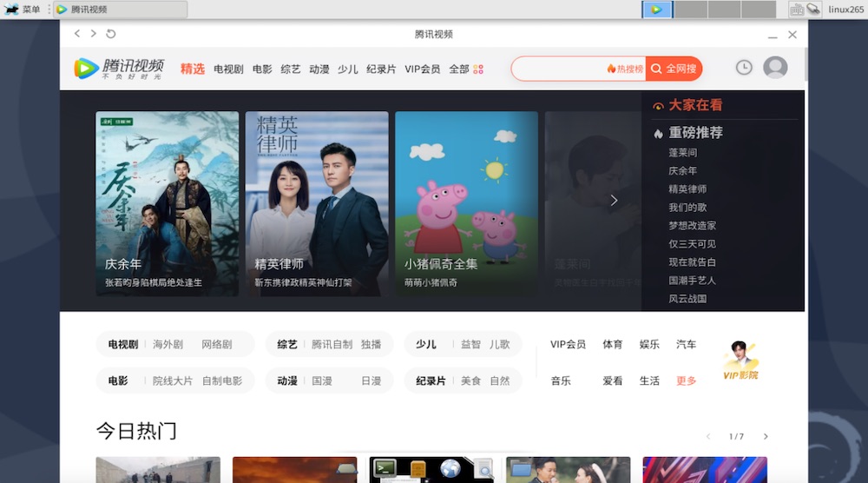Switch to the 精选 tab
The image size is (868, 483).
pyautogui.click(x=193, y=69)
